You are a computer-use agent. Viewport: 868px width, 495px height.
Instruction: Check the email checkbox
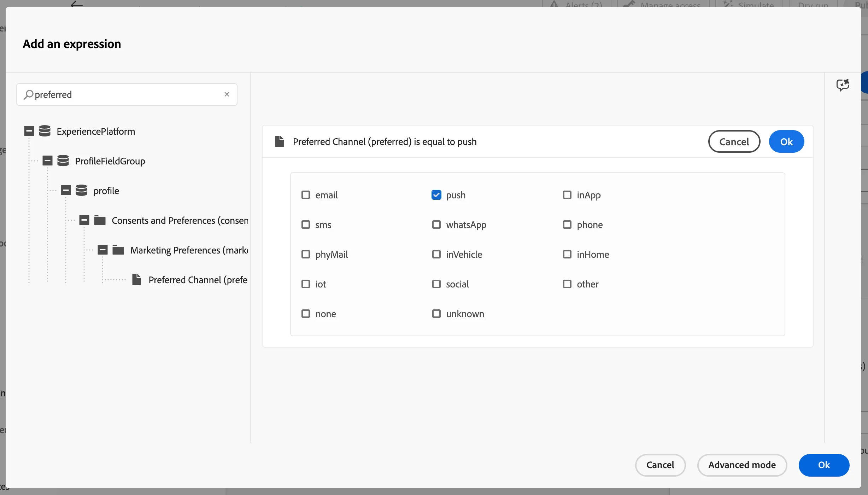pos(306,195)
